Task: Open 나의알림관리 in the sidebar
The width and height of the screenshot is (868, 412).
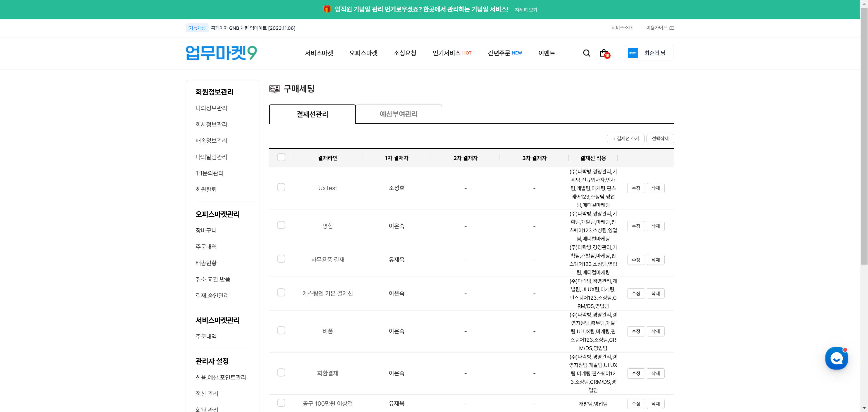Action: pos(211,157)
